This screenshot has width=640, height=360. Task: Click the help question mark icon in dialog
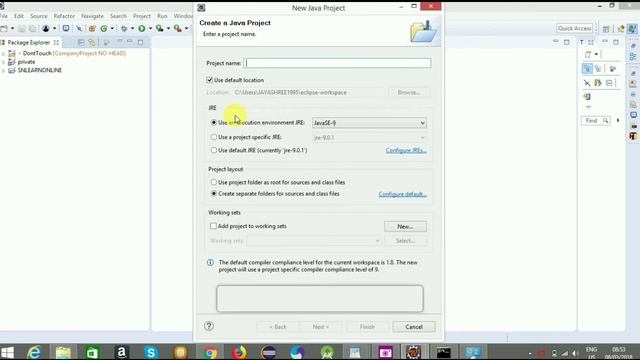click(x=209, y=326)
